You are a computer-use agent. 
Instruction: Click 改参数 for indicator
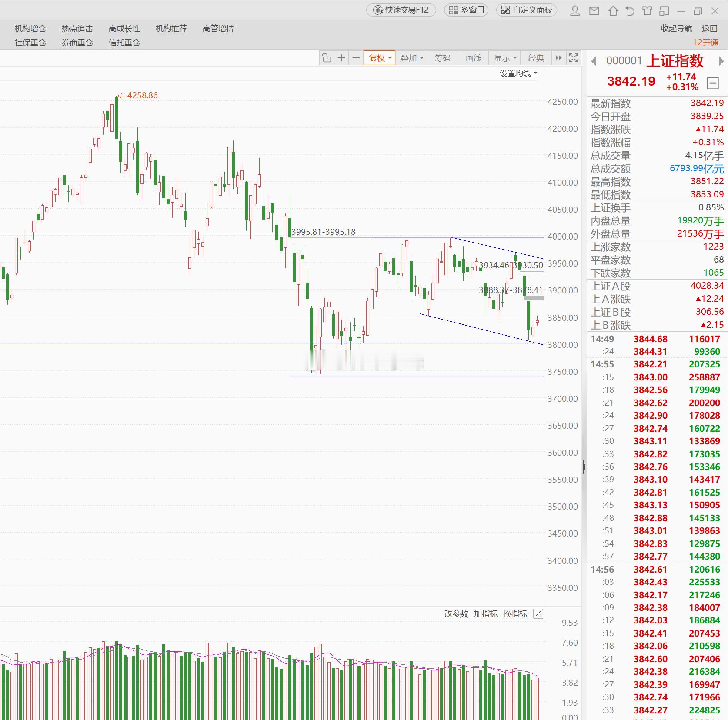tap(456, 614)
